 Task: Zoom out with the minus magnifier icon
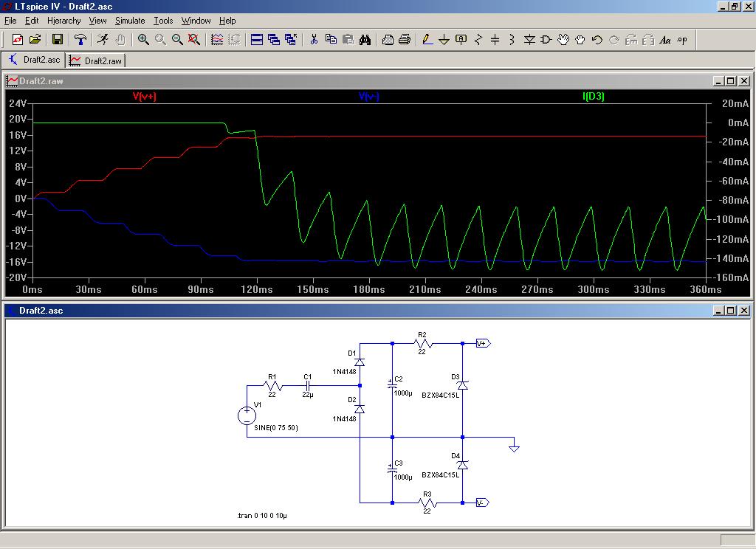pos(177,40)
